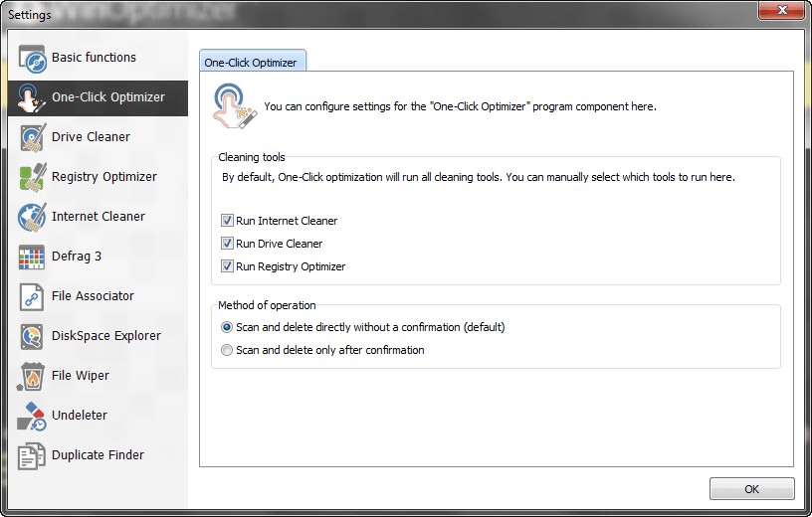Close the Settings window
The width and height of the screenshot is (812, 517).
(x=781, y=10)
